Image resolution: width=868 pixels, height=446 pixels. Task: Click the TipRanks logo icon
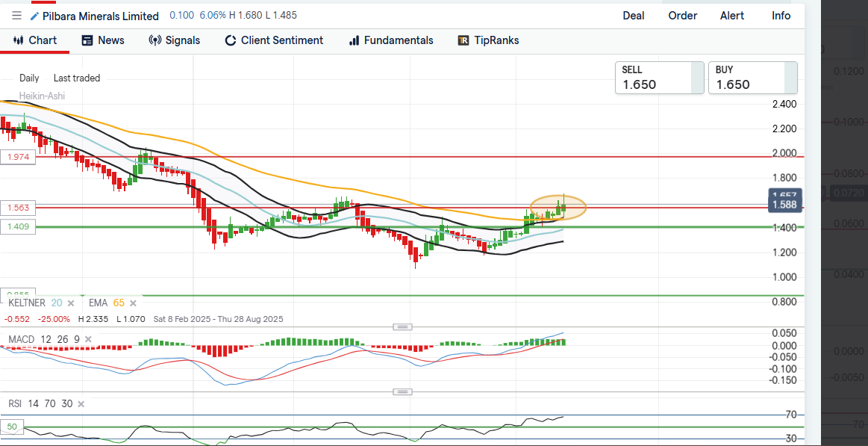click(x=464, y=40)
